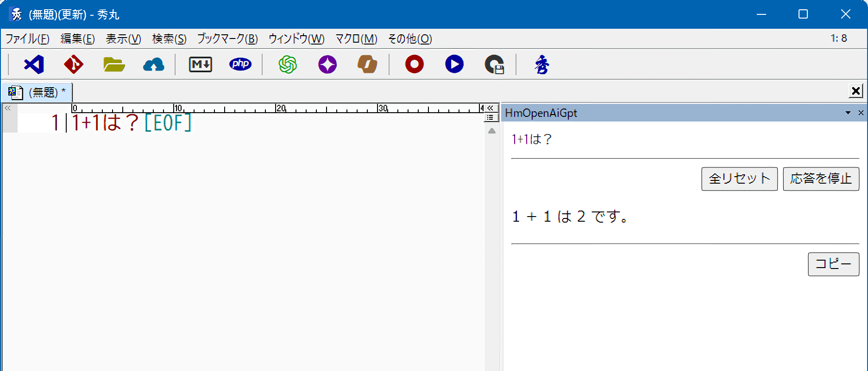
Task: Run macro with blue play icon
Action: pos(454,64)
